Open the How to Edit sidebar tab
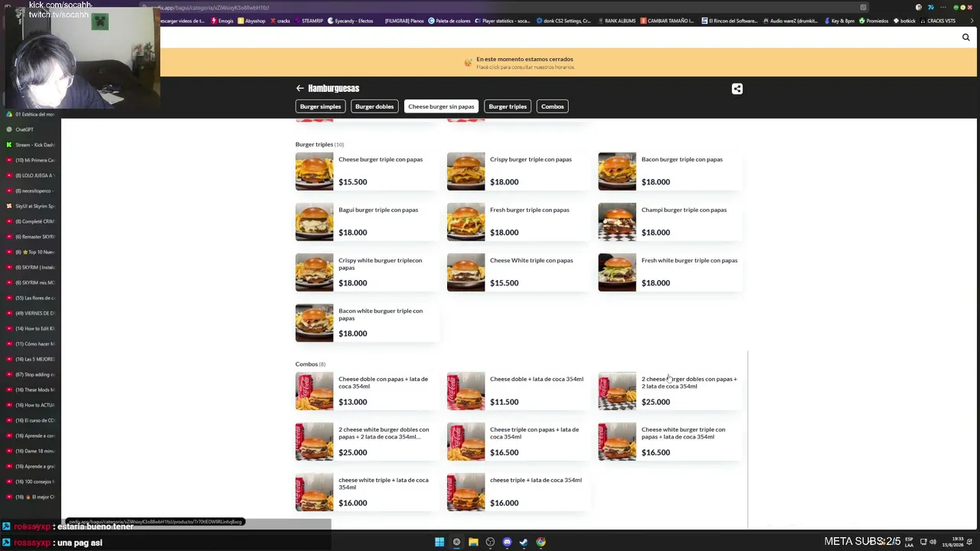The image size is (980, 551). tap(31, 328)
